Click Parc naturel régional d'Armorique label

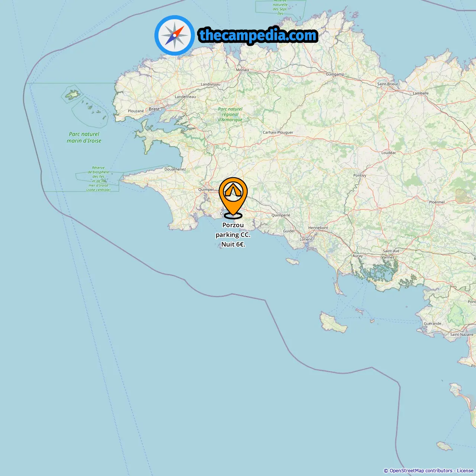pos(230,115)
